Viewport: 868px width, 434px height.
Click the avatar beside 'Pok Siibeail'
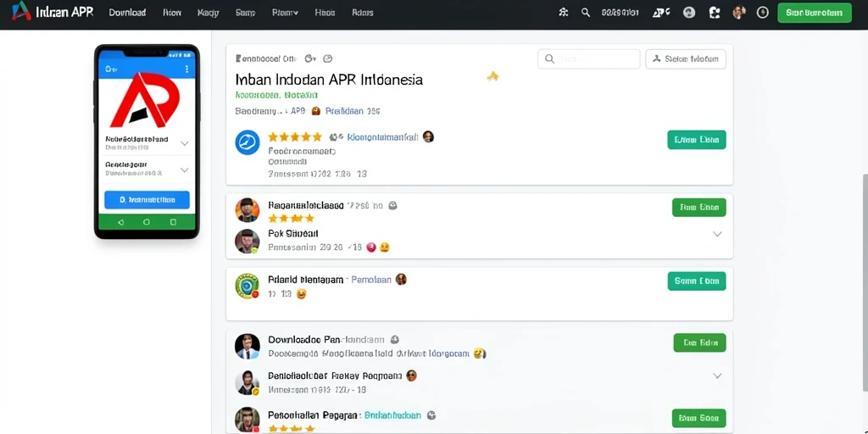pyautogui.click(x=248, y=242)
